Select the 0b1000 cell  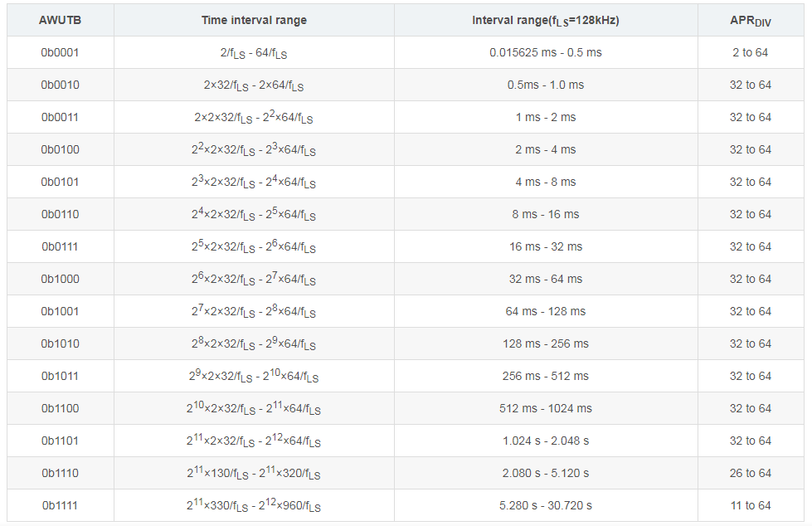[60, 279]
